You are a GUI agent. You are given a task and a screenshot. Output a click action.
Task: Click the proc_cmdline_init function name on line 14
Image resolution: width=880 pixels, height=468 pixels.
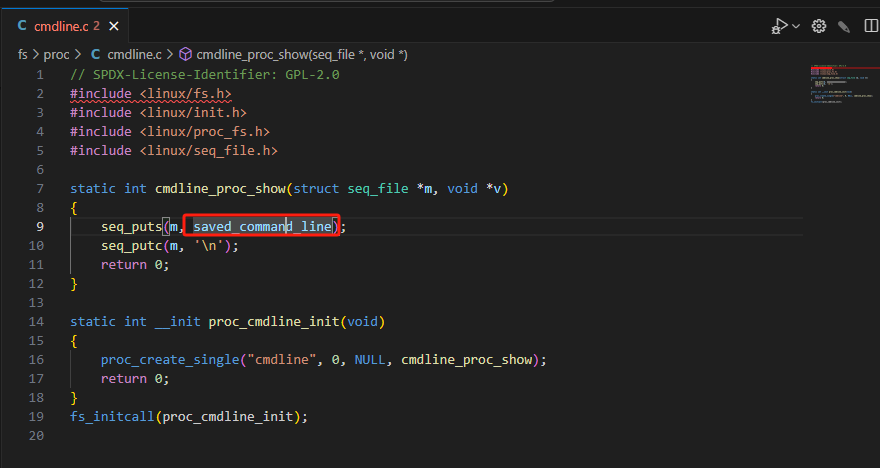274,322
